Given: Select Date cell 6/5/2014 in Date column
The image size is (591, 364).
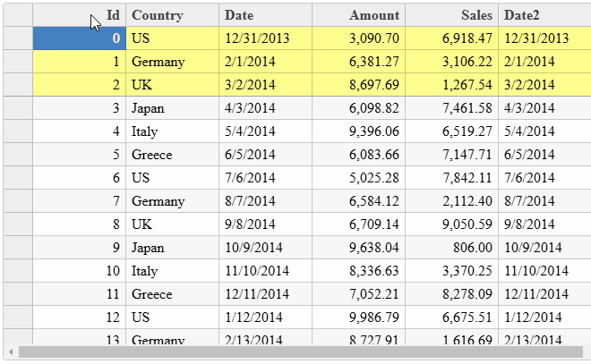Looking at the screenshot, I should [x=265, y=155].
